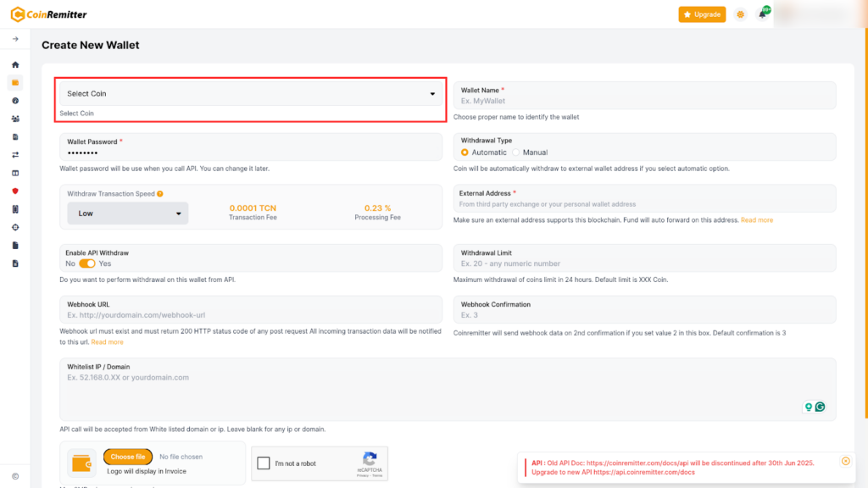
Task: Open the swap arrows icon in sidebar
Action: click(x=15, y=155)
